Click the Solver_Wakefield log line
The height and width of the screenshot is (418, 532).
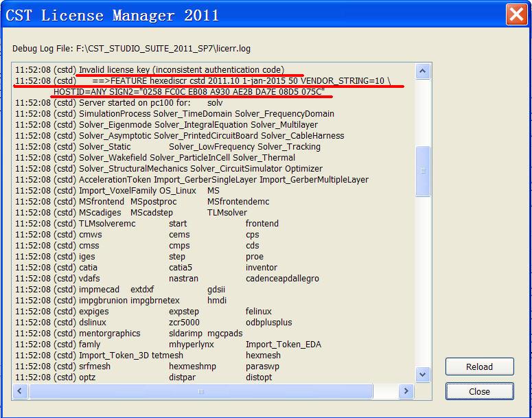[155, 157]
